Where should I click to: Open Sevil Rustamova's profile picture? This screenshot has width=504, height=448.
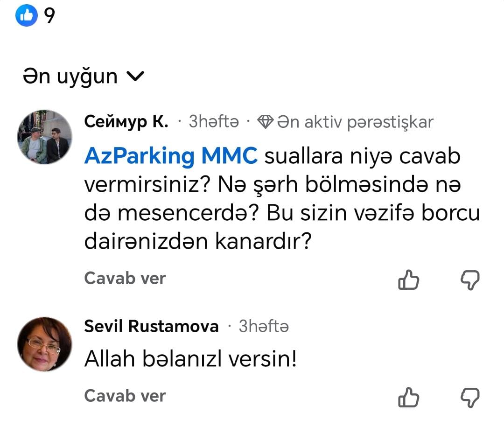point(45,344)
